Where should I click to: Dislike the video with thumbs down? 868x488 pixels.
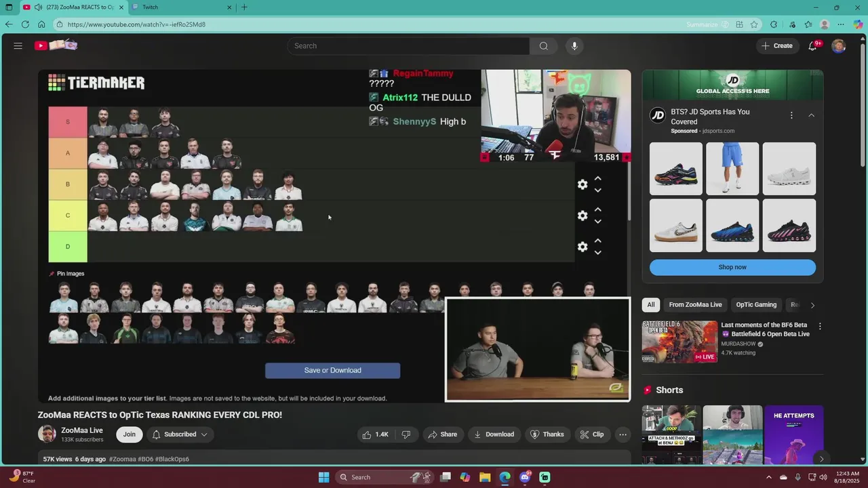(406, 434)
